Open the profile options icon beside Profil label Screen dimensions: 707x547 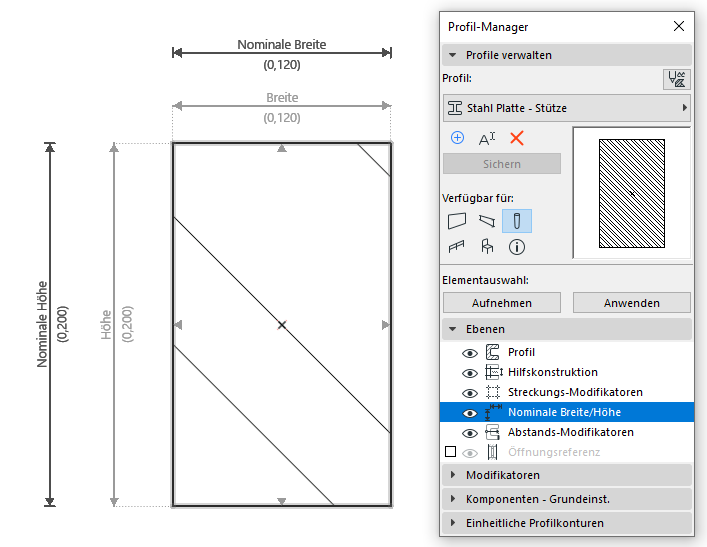tap(676, 79)
